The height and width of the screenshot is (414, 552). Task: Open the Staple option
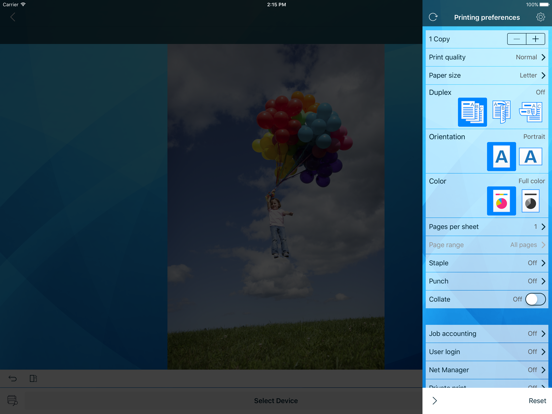pyautogui.click(x=487, y=263)
